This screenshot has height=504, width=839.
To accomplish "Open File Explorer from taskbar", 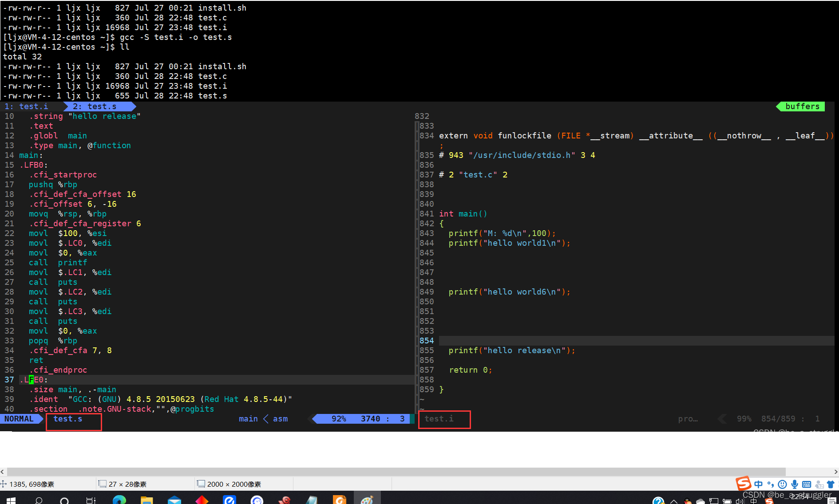I will [x=146, y=500].
